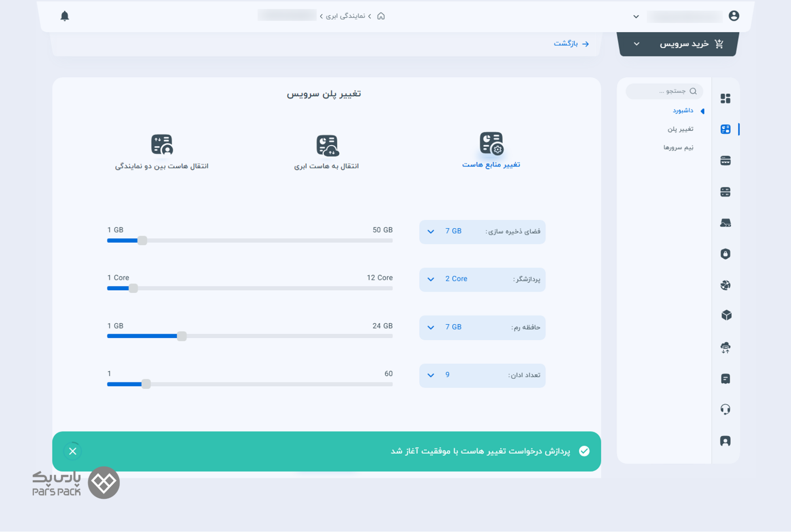The height and width of the screenshot is (532, 791).
Task: Click the globe icon in sidebar
Action: point(725,285)
